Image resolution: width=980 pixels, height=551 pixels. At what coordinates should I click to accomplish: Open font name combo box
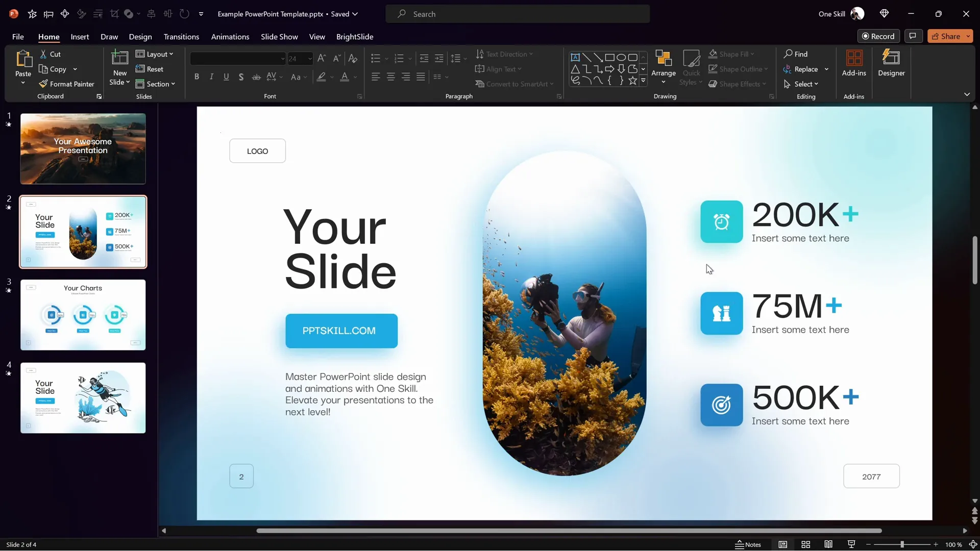click(x=238, y=59)
